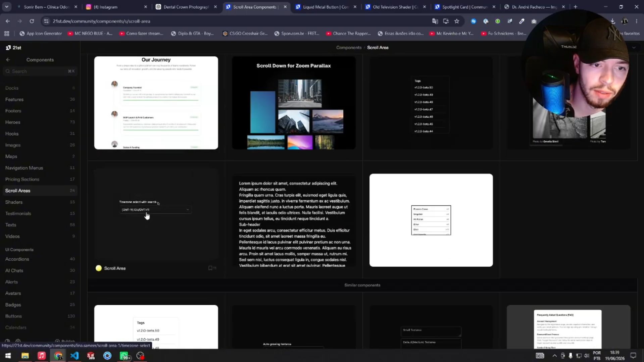Go back using the Components back arrow
The height and width of the screenshot is (362, 644).
[x=8, y=60]
